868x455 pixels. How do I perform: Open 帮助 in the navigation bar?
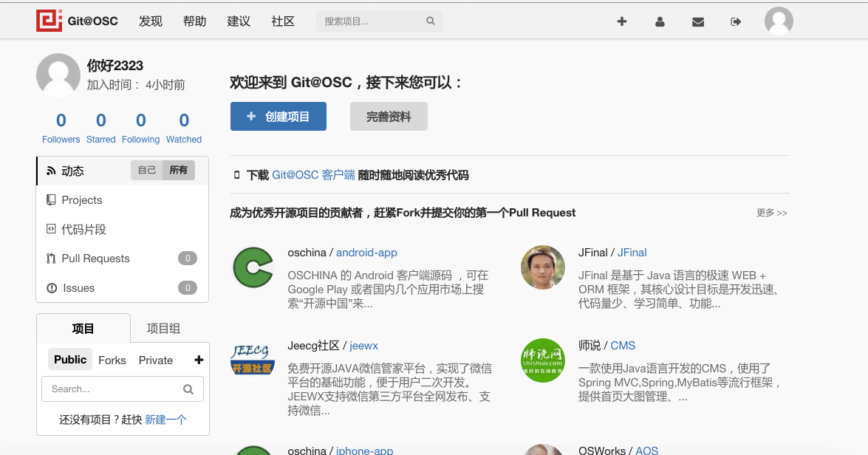[x=195, y=21]
